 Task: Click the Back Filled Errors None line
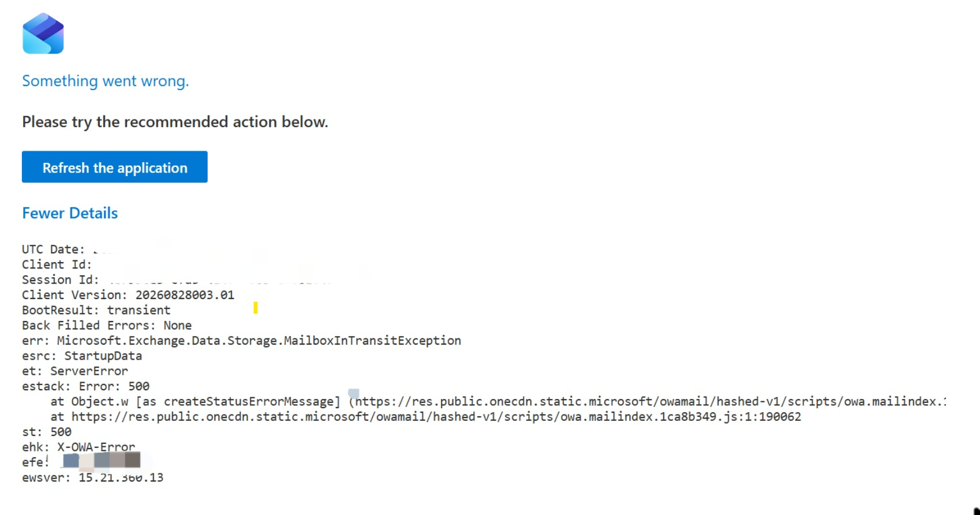pyautogui.click(x=107, y=326)
